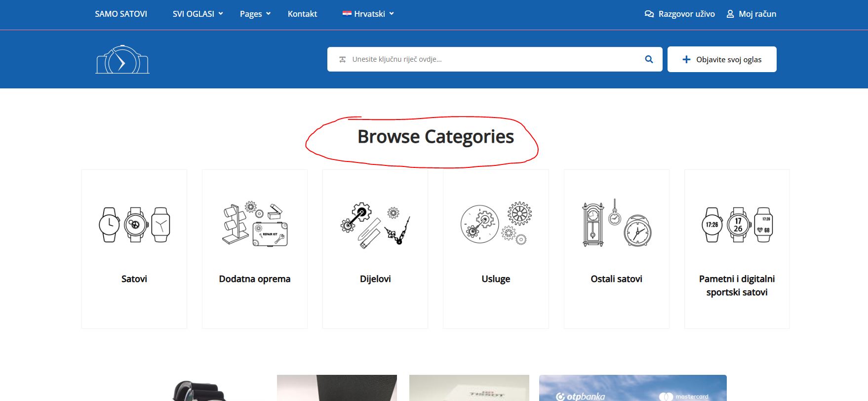Go to SAMO SATOVI home menu item
Viewport: 868px width, 401px height.
tap(121, 14)
